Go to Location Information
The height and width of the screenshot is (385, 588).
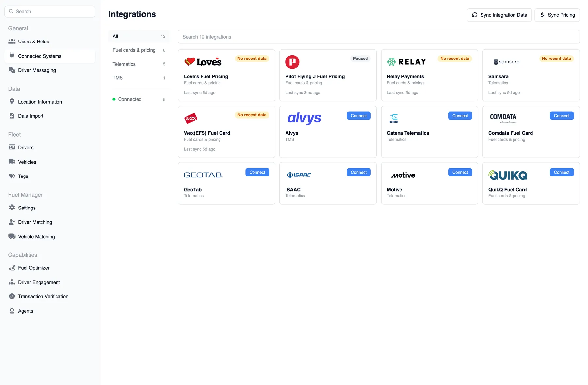(x=50, y=102)
